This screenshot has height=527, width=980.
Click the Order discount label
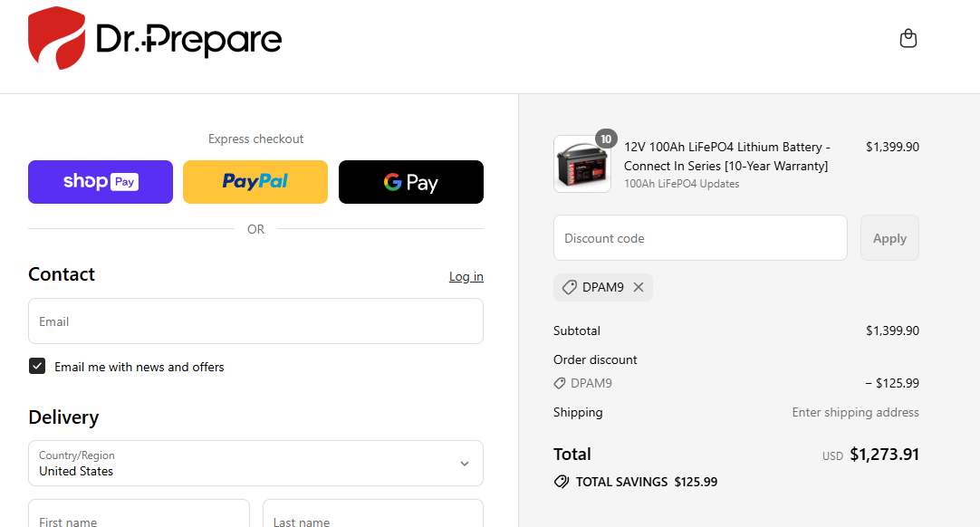tap(595, 360)
